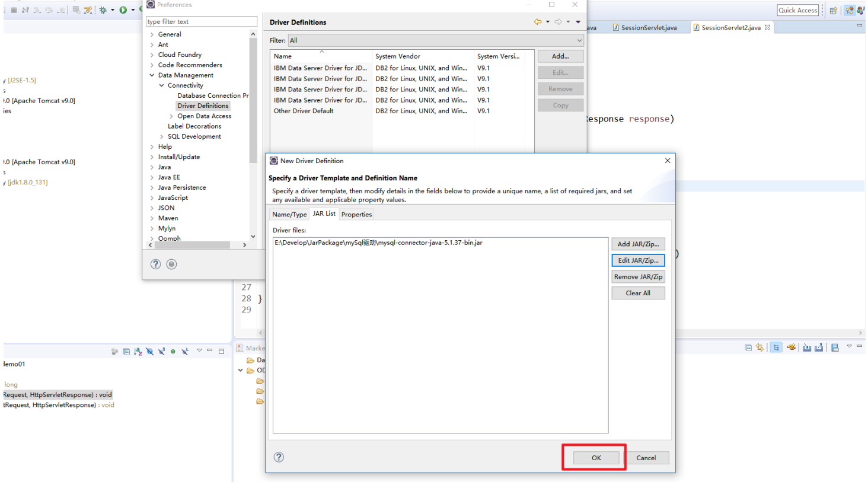Click the back arrow in the Driver Definitions header
The image size is (868, 491).
tap(538, 22)
